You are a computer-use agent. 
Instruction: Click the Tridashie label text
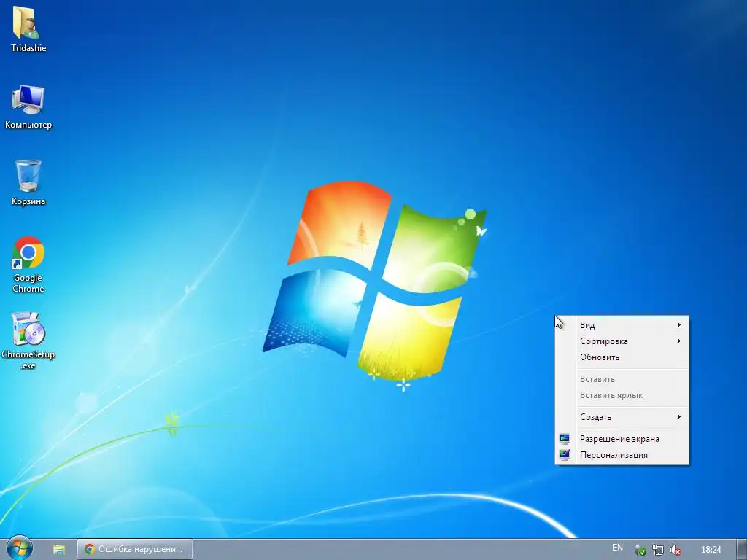(28, 48)
